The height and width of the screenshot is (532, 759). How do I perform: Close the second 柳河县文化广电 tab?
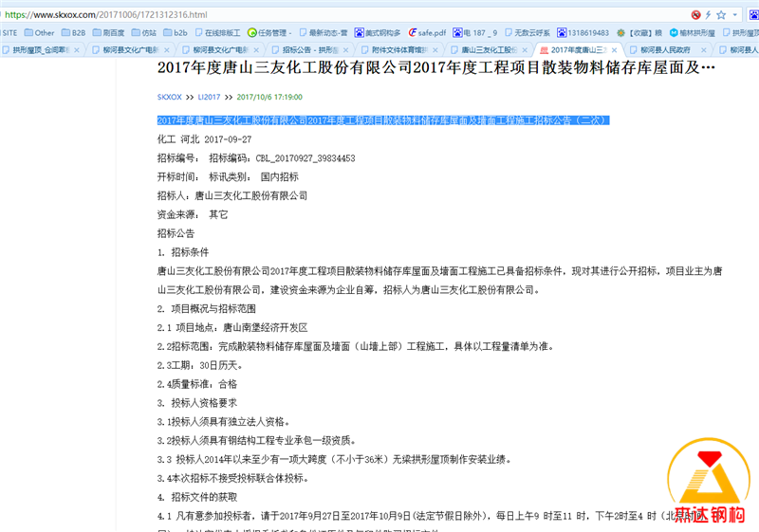pyautogui.click(x=256, y=50)
